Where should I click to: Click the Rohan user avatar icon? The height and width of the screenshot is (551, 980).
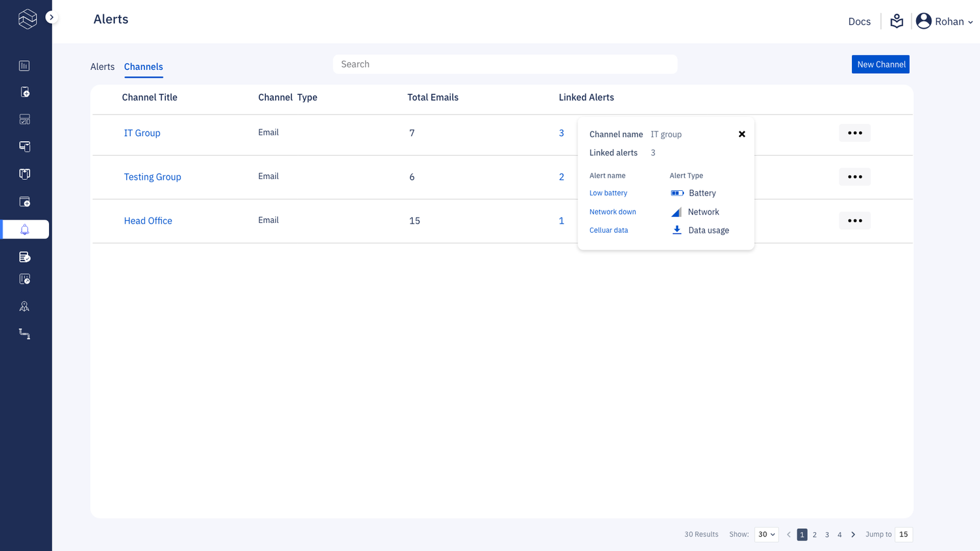[x=923, y=21]
